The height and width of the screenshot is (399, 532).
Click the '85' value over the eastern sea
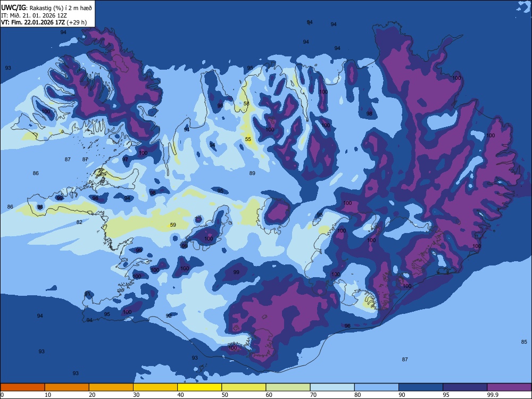(524, 342)
